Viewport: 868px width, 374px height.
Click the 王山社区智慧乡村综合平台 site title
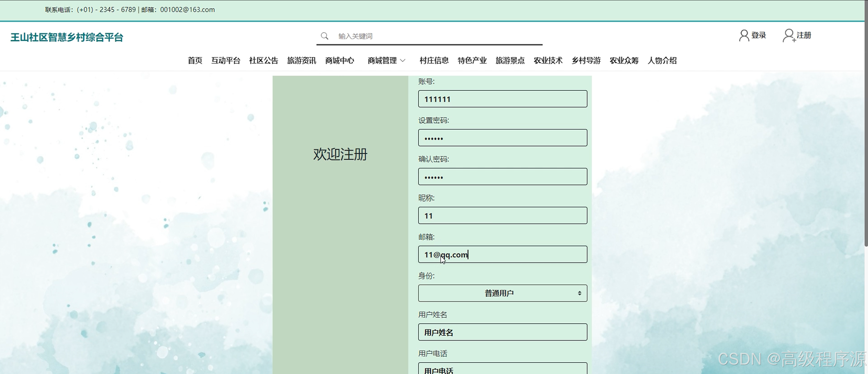(x=67, y=37)
